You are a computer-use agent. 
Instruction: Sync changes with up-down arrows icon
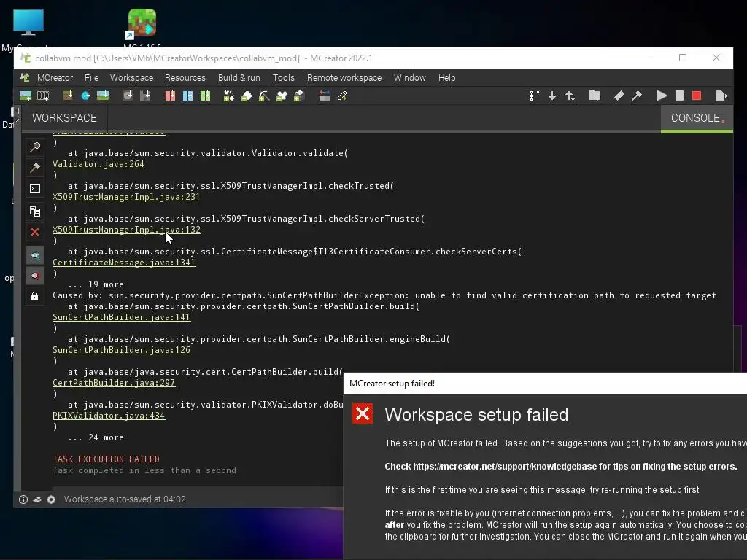[x=570, y=96]
